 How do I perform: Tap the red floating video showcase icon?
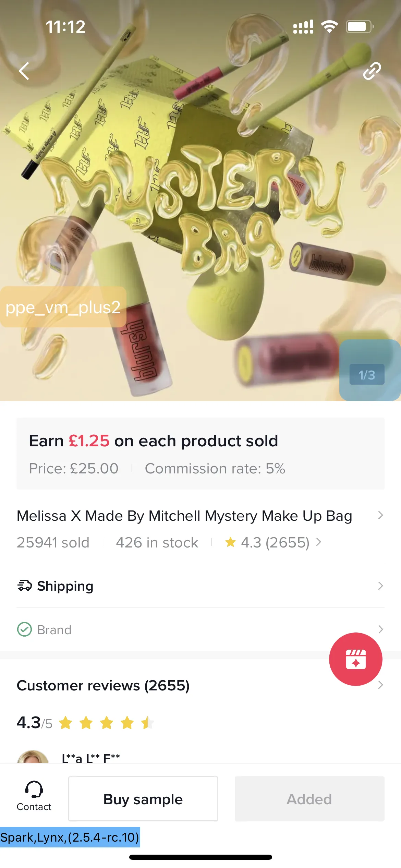click(355, 659)
